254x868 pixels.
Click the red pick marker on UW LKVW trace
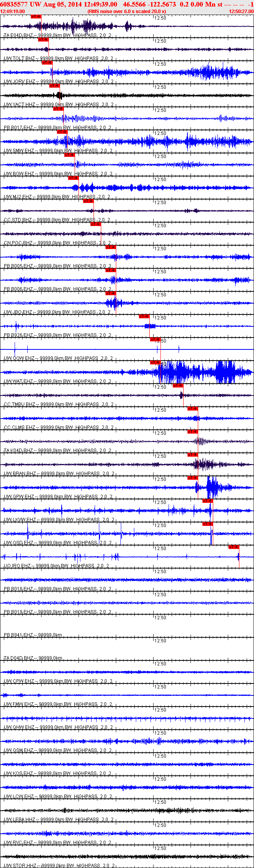point(208,501)
